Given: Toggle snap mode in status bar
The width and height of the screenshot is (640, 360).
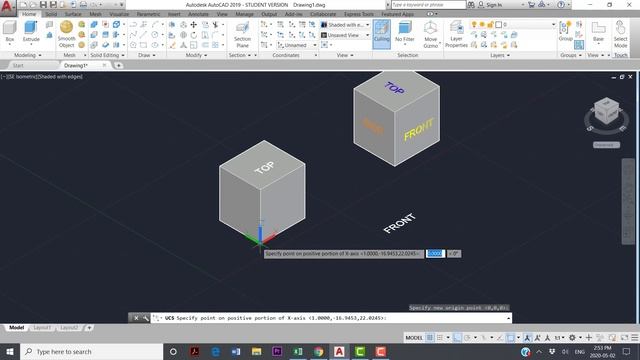Looking at the screenshot, I should [440, 338].
